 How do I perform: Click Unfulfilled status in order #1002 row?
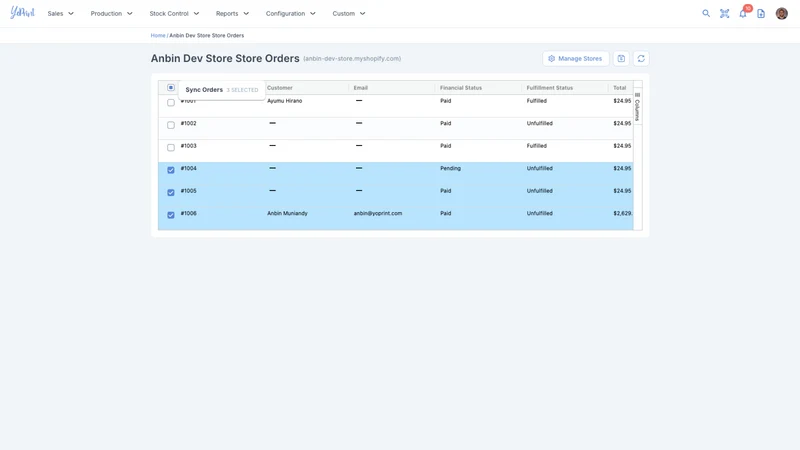pyautogui.click(x=539, y=123)
